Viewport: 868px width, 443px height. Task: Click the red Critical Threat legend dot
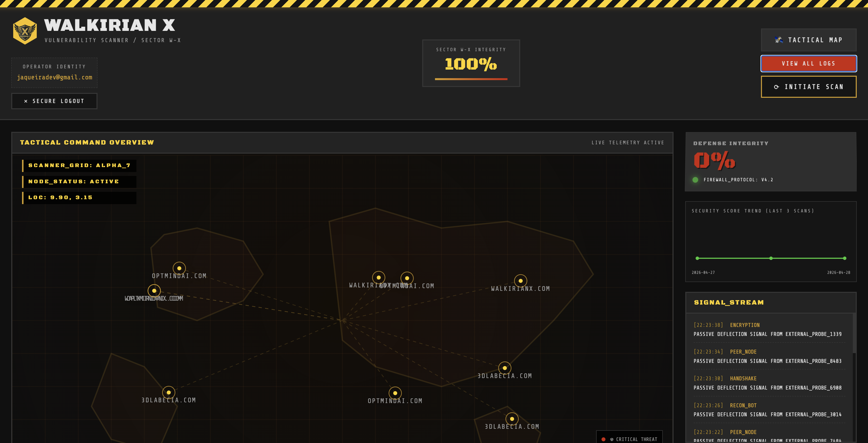pos(603,439)
